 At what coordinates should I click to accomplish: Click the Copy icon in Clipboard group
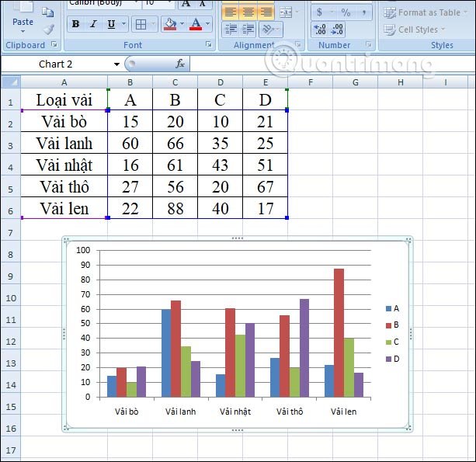point(48,12)
